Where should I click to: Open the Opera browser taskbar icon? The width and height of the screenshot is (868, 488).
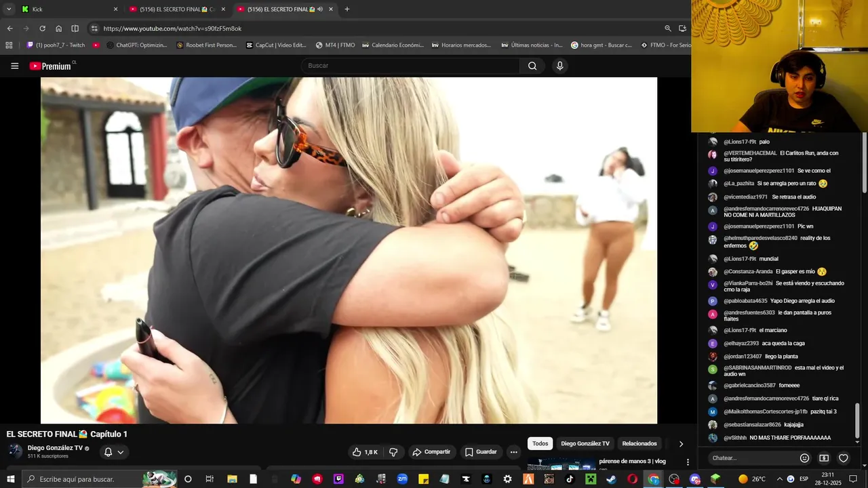click(x=632, y=479)
